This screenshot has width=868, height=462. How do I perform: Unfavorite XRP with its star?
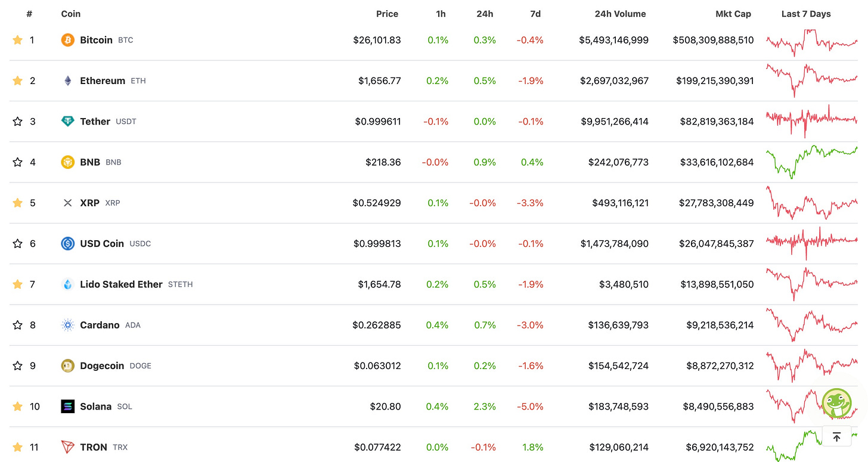click(x=17, y=203)
